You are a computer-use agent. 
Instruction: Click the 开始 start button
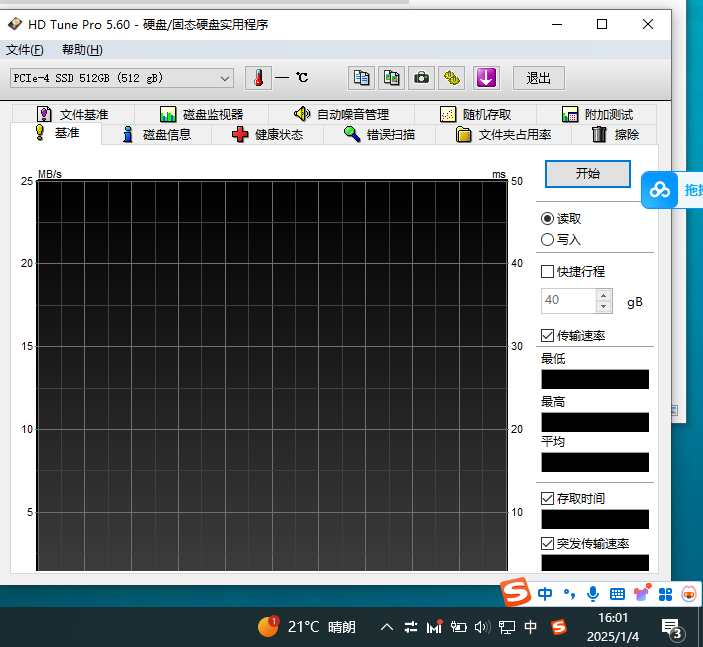(x=588, y=174)
